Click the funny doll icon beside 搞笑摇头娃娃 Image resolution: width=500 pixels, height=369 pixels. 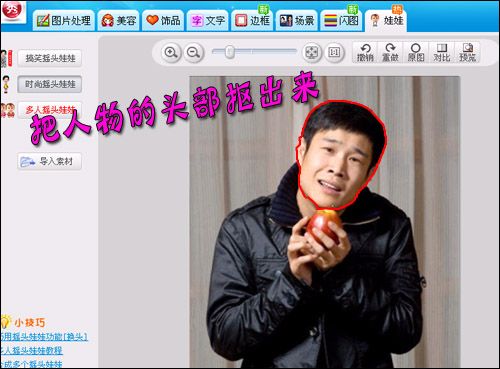[6, 59]
